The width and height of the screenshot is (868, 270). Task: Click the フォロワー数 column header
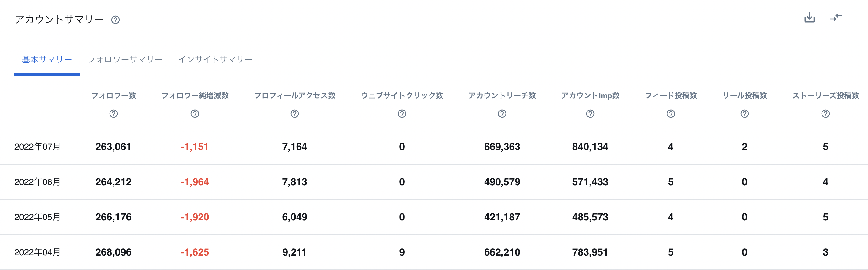coord(114,96)
